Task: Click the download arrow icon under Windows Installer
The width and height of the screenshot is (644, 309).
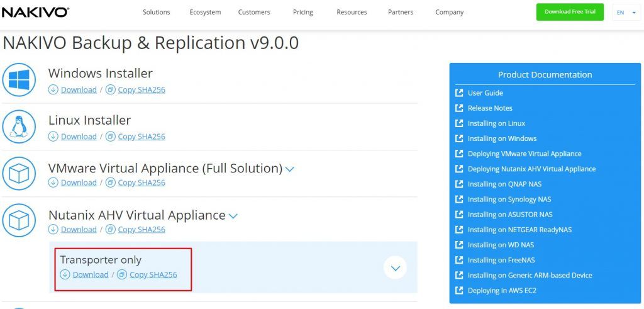Action: click(x=53, y=89)
